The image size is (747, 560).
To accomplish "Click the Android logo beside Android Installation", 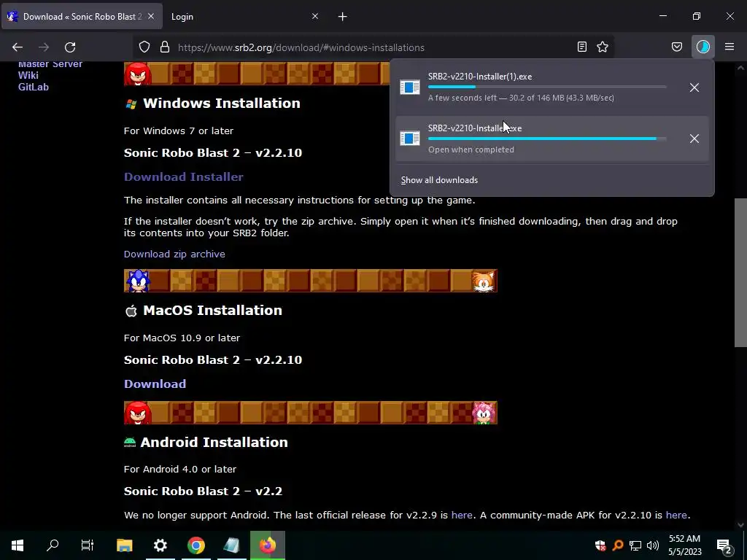I will 130,443.
